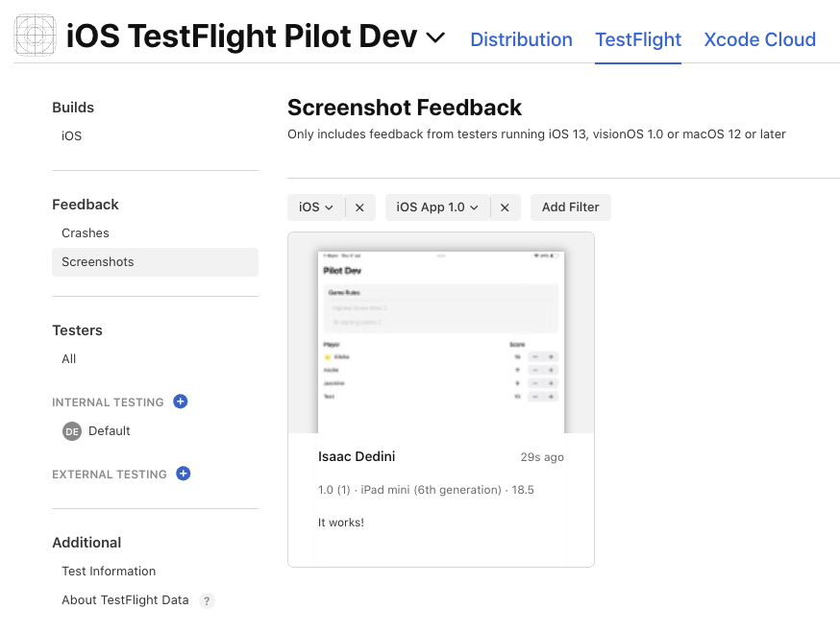Viewport: 840px width, 633px height.
Task: Click the Add Filter button
Action: [x=570, y=207]
